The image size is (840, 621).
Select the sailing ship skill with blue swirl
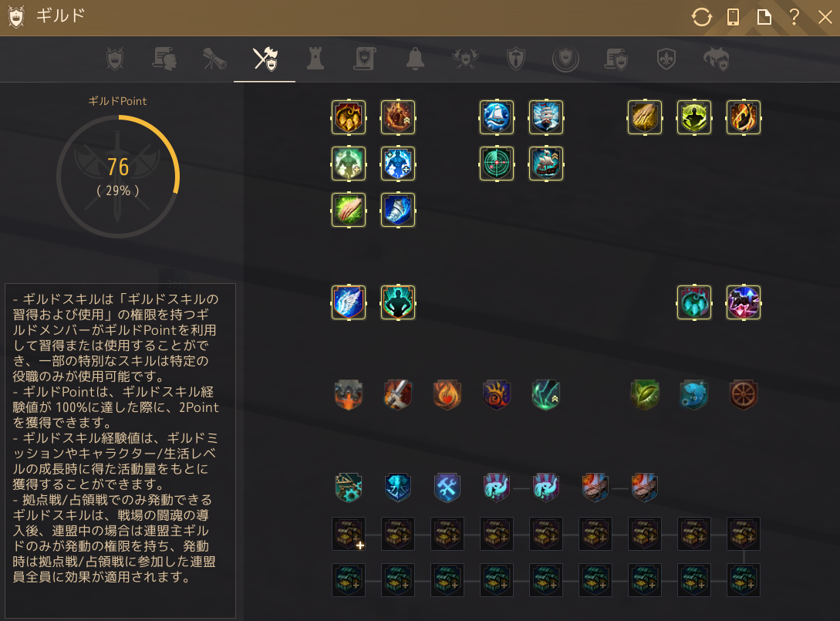coord(497,116)
